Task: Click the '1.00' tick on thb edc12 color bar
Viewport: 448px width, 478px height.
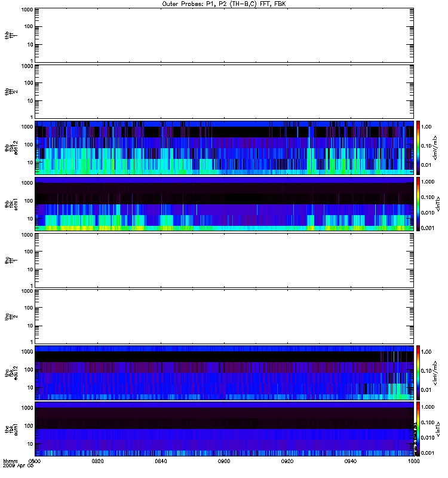Action: (x=426, y=127)
